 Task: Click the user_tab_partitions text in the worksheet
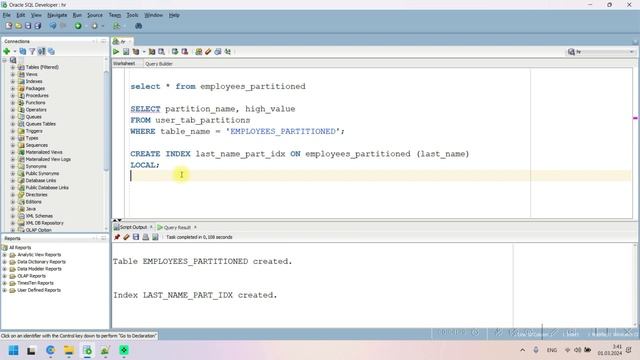click(202, 120)
